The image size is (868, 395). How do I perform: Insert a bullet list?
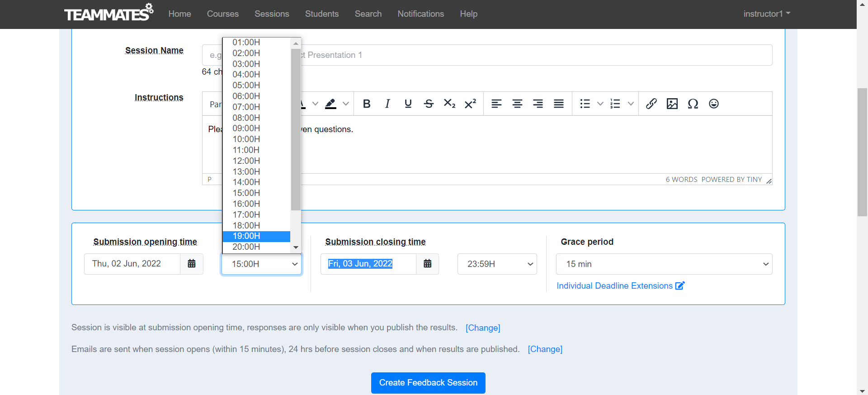[585, 104]
